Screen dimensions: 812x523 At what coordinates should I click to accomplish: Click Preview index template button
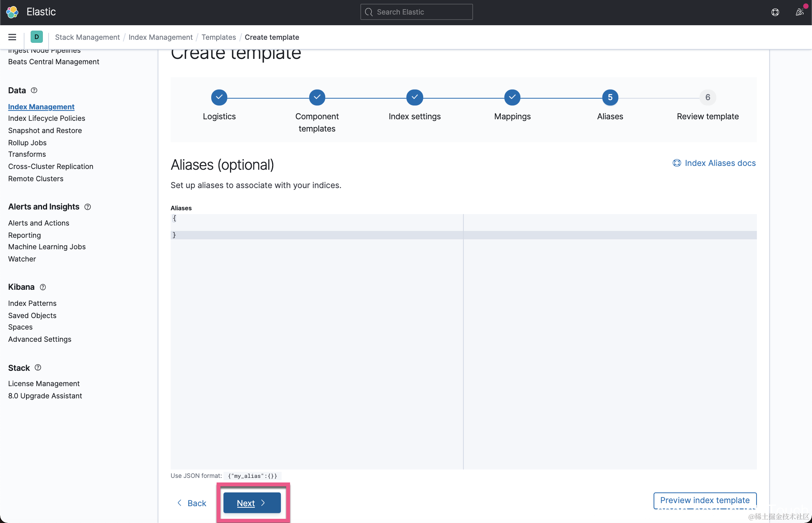[x=704, y=500]
